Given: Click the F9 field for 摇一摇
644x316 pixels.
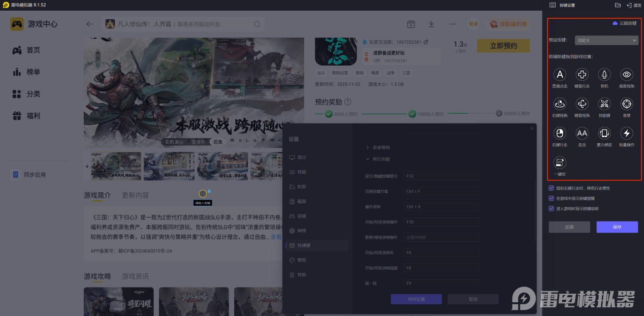Looking at the screenshot, I should [442, 283].
